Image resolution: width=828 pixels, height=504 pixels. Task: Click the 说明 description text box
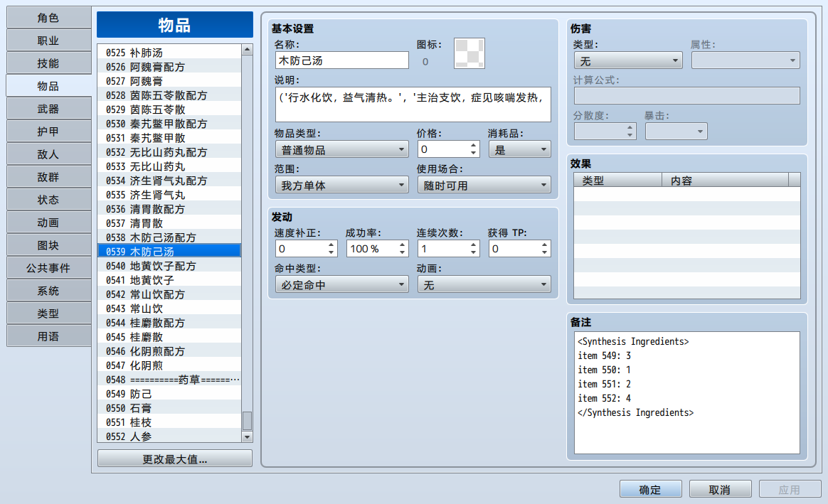(x=413, y=104)
